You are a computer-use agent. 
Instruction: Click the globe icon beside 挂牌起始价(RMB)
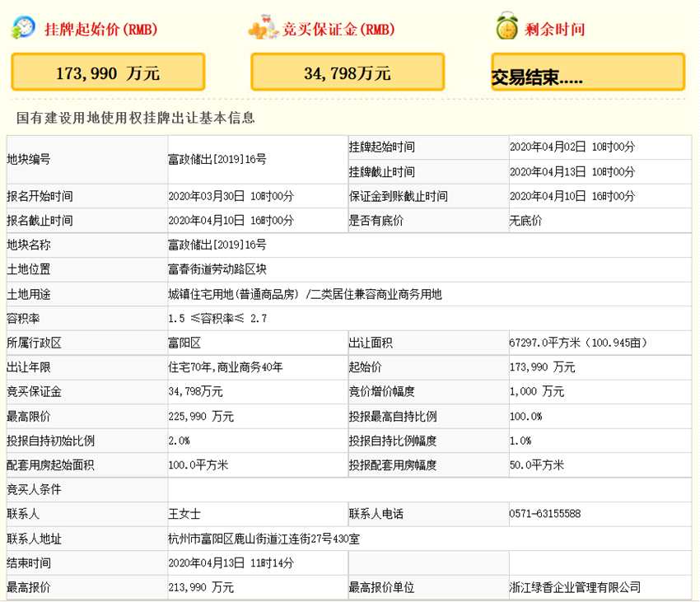(x=23, y=25)
